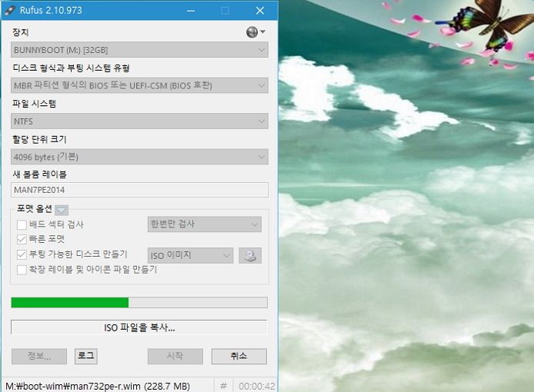Click the 새 볼륨 레이블 label
The width and height of the screenshot is (534, 392).
[x=39, y=174]
